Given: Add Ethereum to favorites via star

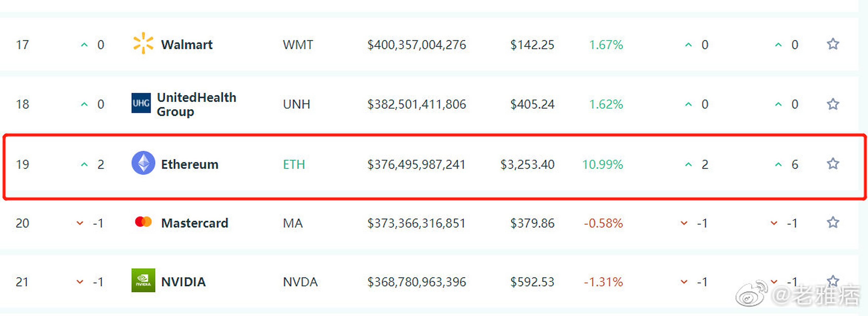Looking at the screenshot, I should 833,164.
